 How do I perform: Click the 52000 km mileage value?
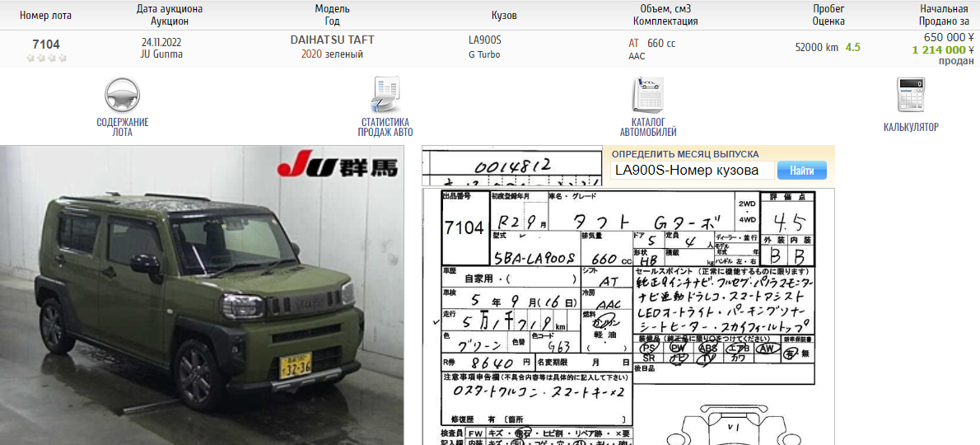coord(816,48)
